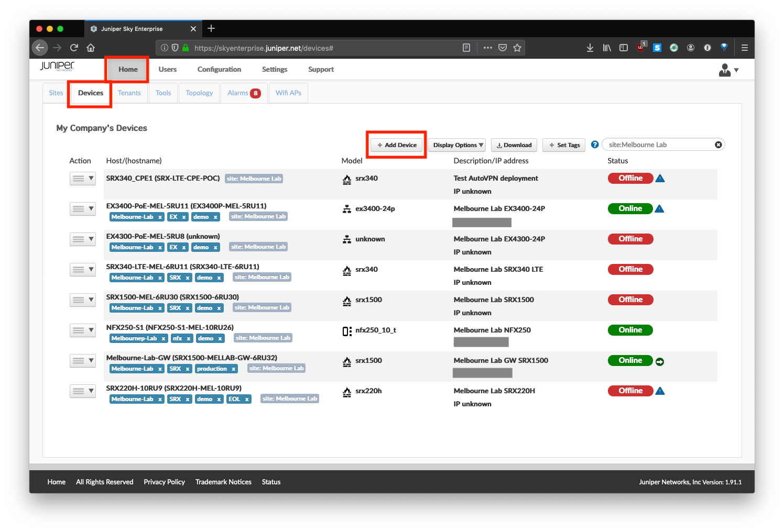Expand the Display Options dropdown
The image size is (784, 532).
coord(457,145)
